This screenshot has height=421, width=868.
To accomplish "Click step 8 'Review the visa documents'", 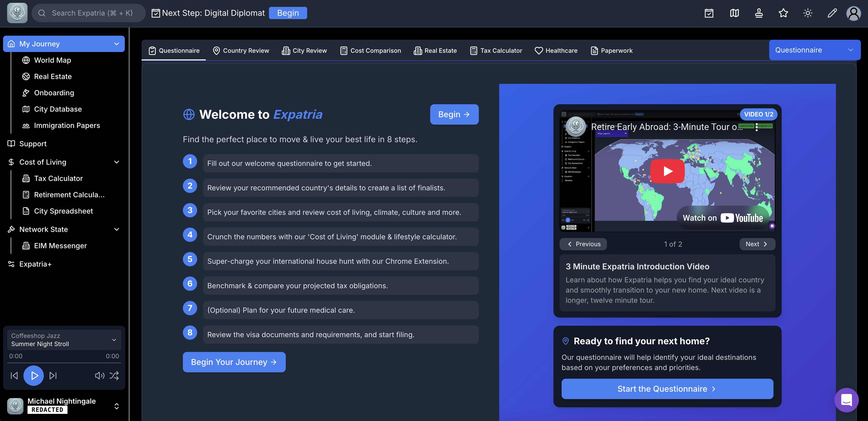I will (341, 335).
